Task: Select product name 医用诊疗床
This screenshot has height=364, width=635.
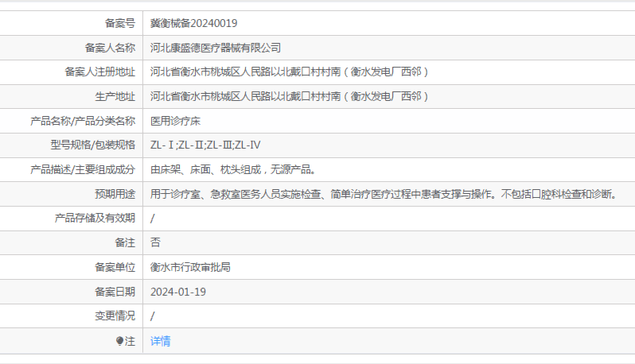Action: coord(175,121)
